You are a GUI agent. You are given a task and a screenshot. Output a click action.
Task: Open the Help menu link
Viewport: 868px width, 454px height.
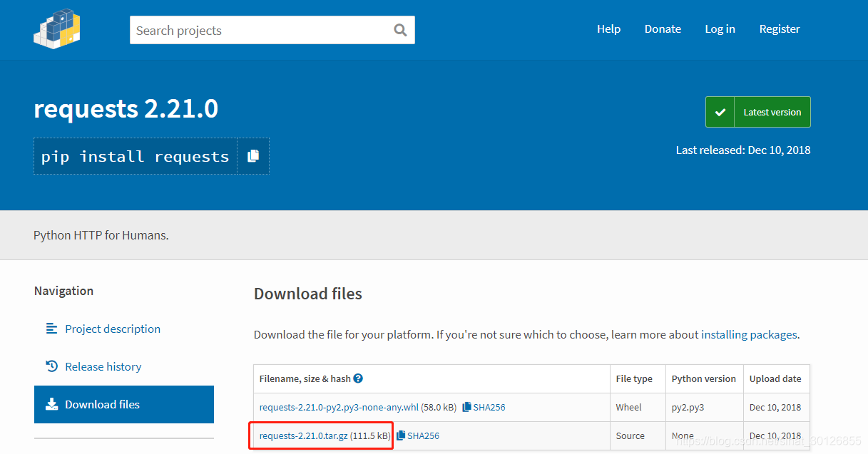pyautogui.click(x=608, y=29)
